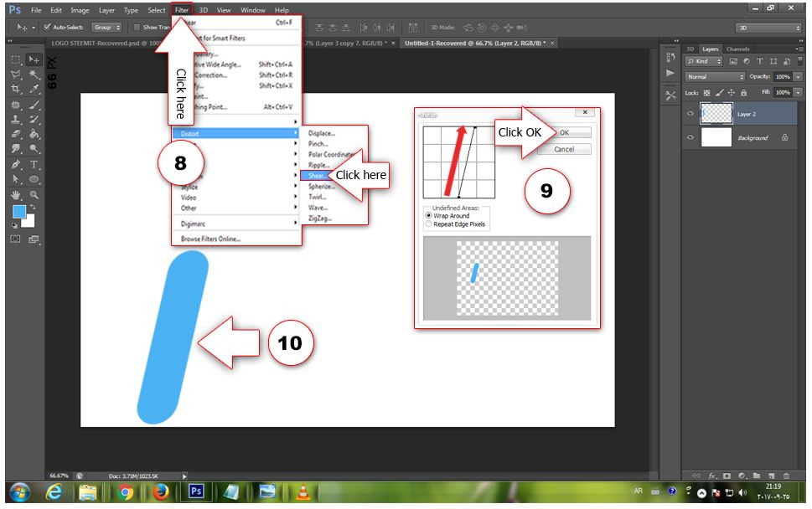
Task: Toggle lock all for layer
Action: click(743, 93)
